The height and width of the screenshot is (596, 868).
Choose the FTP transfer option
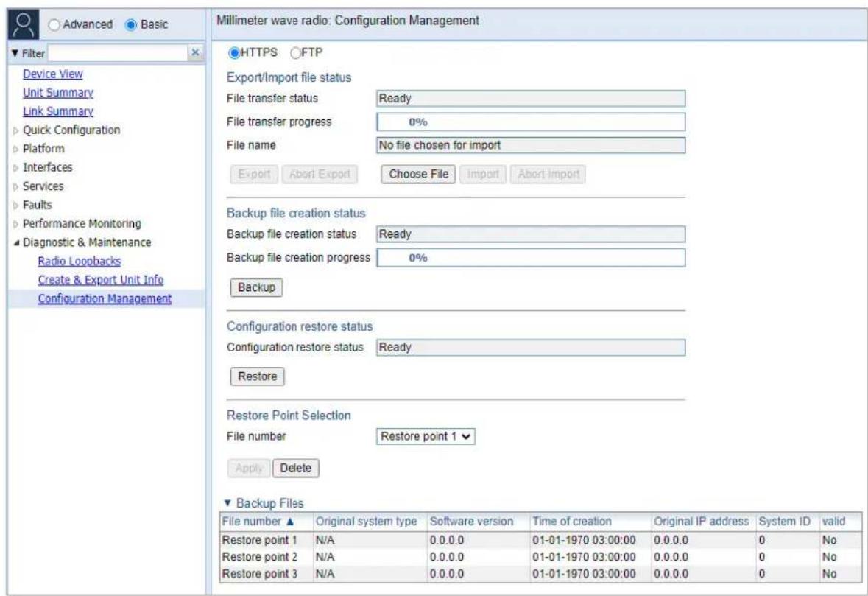(296, 52)
